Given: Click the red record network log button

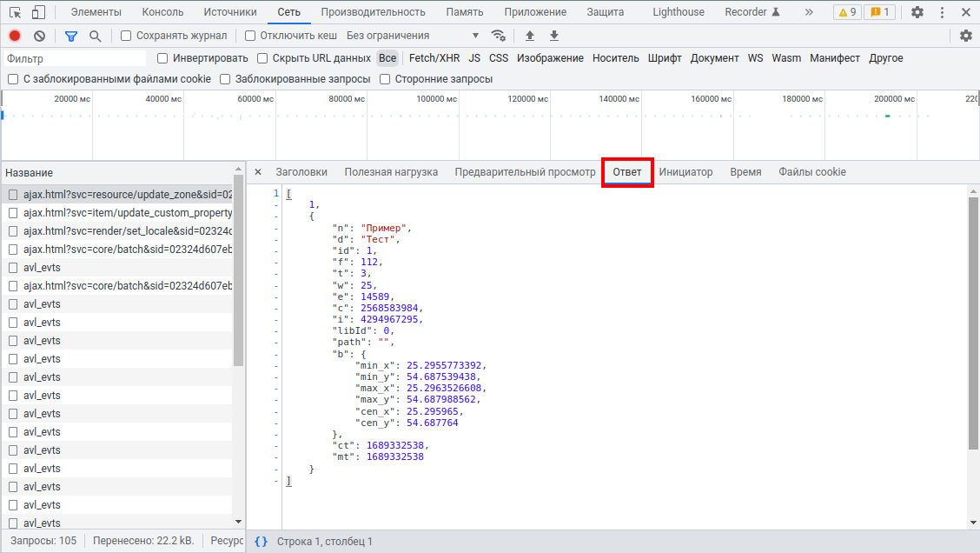Looking at the screenshot, I should click(15, 36).
